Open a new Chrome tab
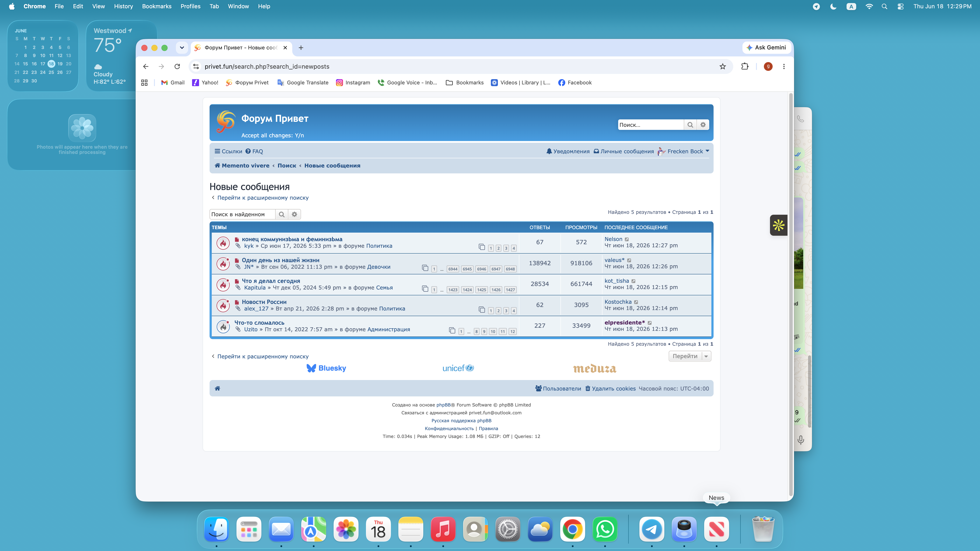The width and height of the screenshot is (980, 551). pyautogui.click(x=301, y=47)
